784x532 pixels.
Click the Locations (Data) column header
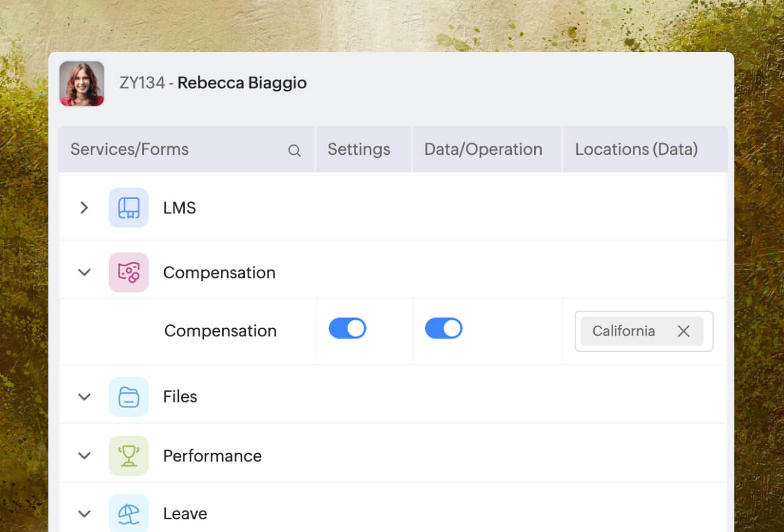click(x=636, y=149)
